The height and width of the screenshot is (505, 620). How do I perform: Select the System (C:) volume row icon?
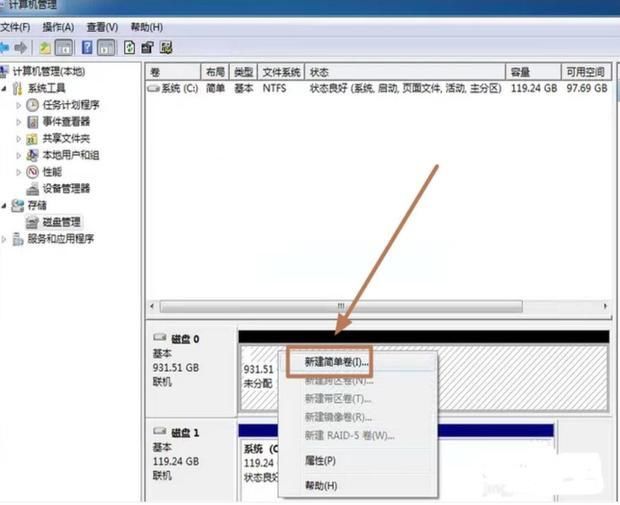[153, 88]
